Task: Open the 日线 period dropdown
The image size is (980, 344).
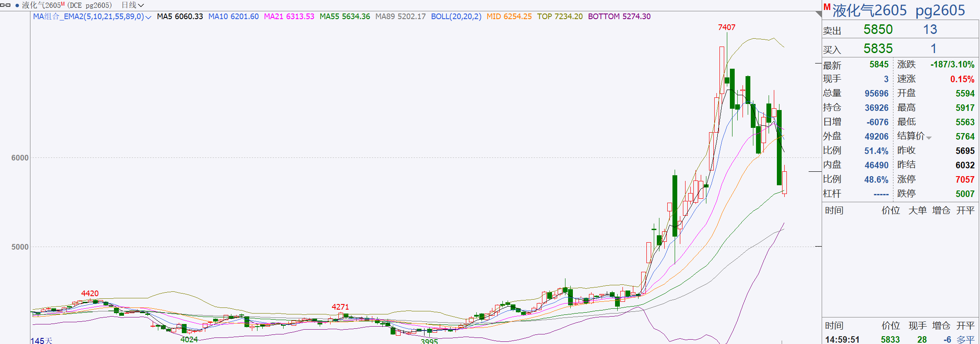Action: click(132, 5)
